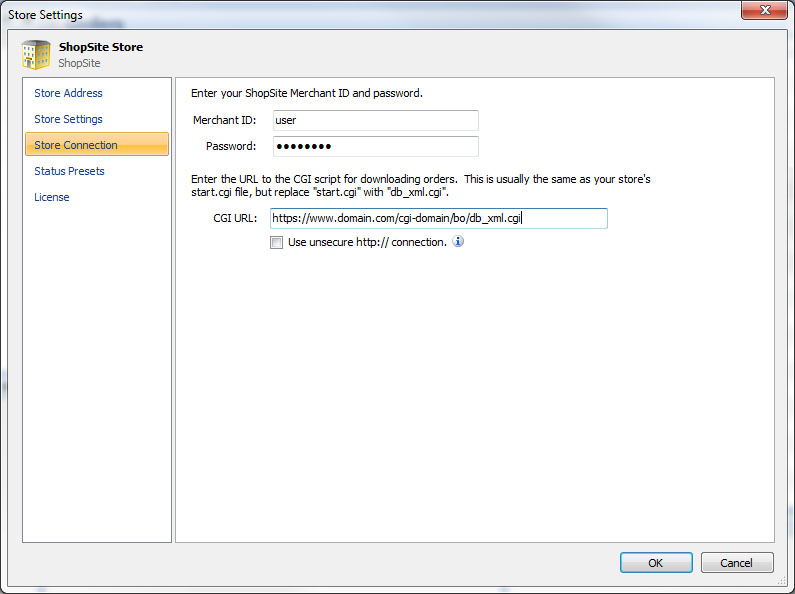This screenshot has height=594, width=795.
Task: Click the blue info icon beside unsecure connection
Action: pyautogui.click(x=458, y=241)
